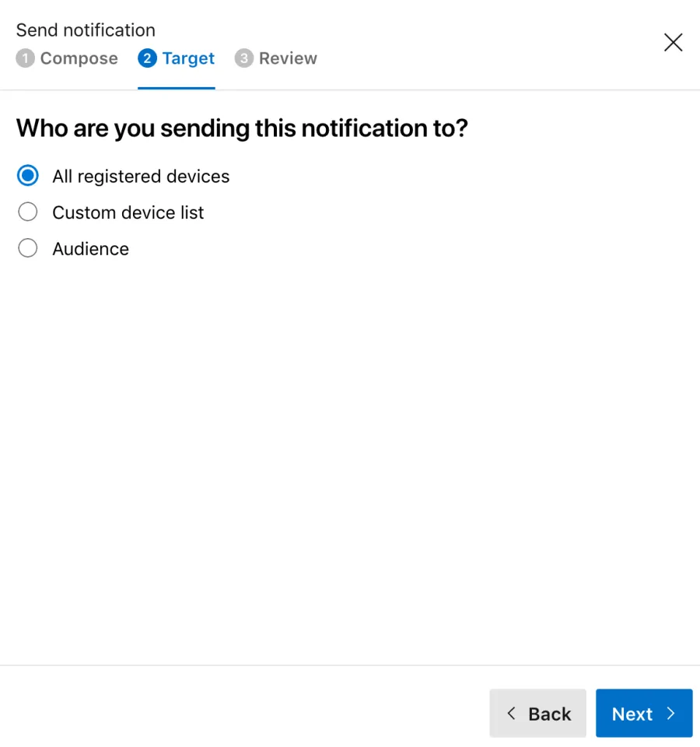Select All registered devices radio button
Viewport: 700px width, 747px height.
coord(28,176)
